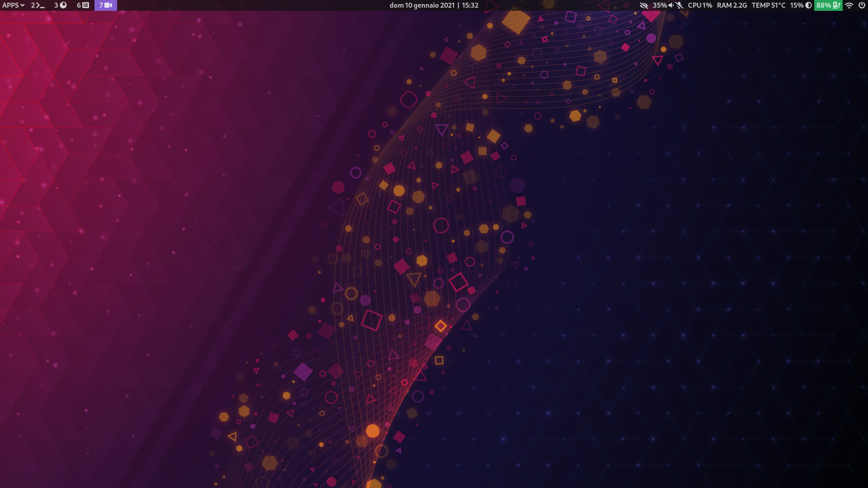Click the CPU 1% indicator
The height and width of the screenshot is (488, 868).
pos(700,5)
